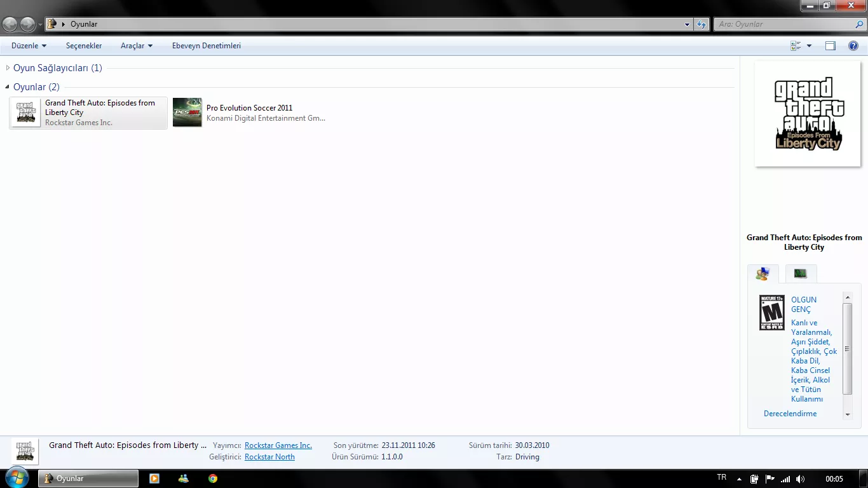Toggle the preview pane icon
868x488 pixels.
click(x=831, y=46)
